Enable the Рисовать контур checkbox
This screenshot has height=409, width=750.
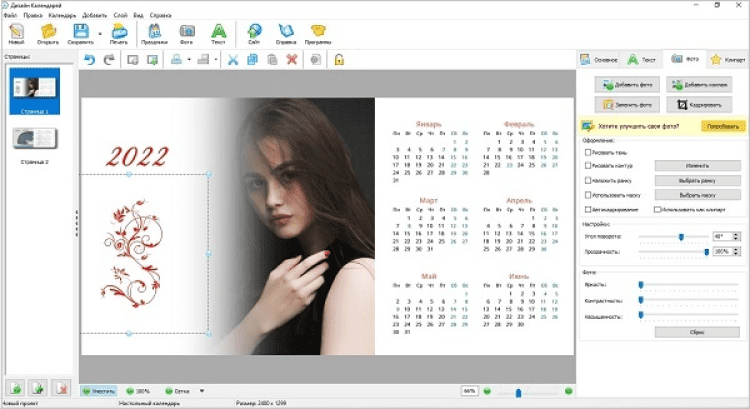588,166
